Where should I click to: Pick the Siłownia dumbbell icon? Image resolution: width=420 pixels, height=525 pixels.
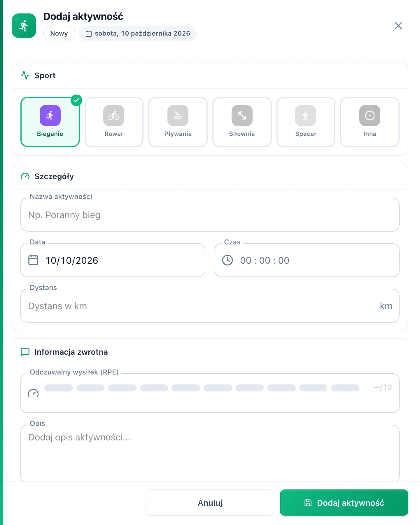[x=242, y=116]
